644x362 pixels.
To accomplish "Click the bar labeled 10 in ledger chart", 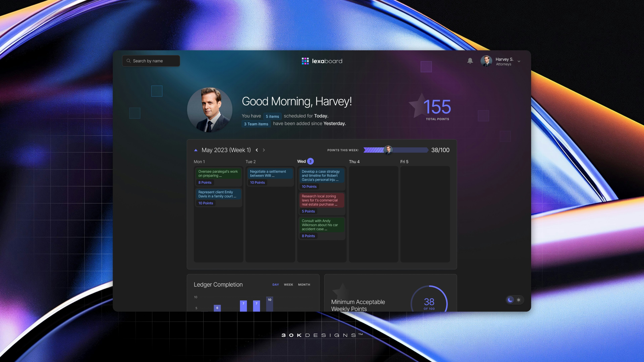I will (x=270, y=304).
